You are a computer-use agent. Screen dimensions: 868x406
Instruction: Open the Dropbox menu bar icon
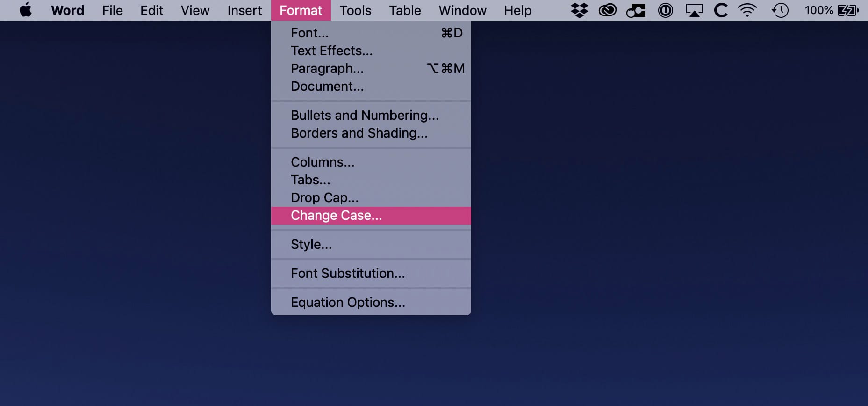coord(580,10)
